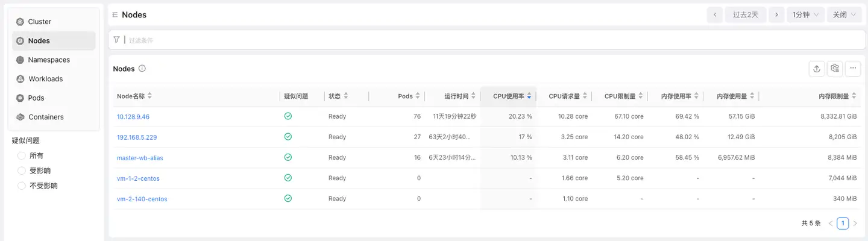868x241 pixels.
Task: Open the vm-2-140-centos node link
Action: tap(142, 199)
